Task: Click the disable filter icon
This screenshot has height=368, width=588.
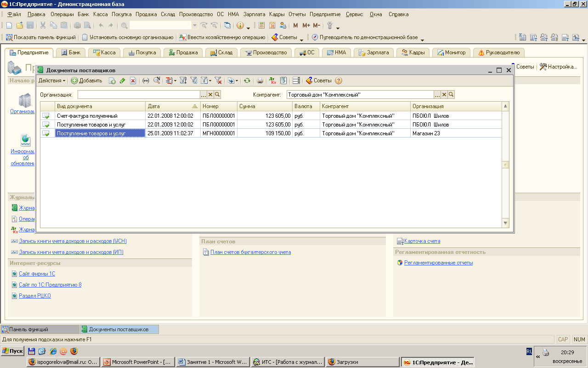Action: click(x=218, y=80)
